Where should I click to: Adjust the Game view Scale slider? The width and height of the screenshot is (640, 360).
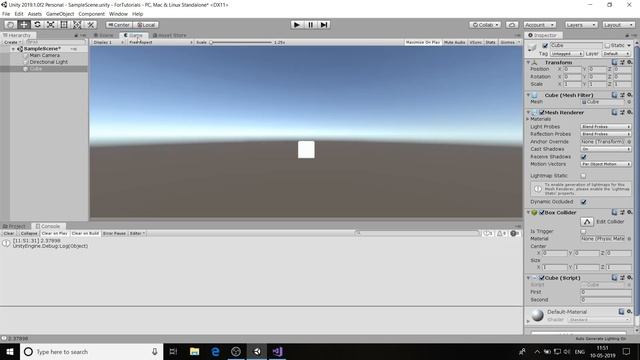(241, 42)
